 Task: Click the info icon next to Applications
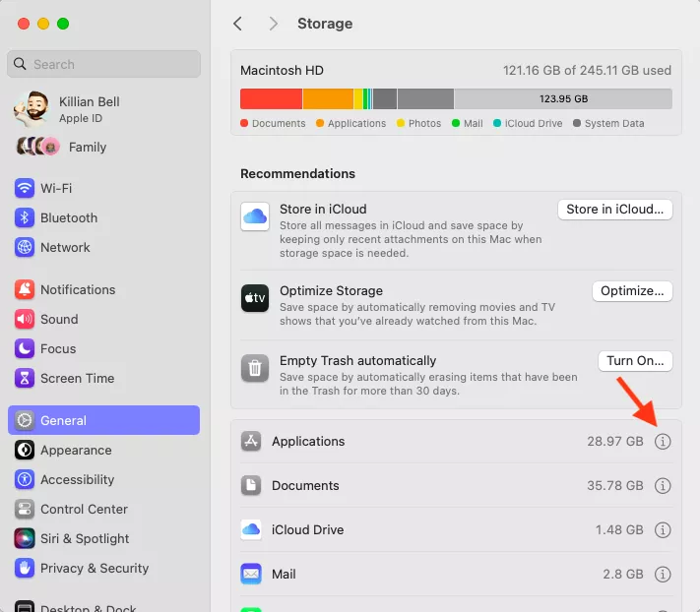[663, 442]
